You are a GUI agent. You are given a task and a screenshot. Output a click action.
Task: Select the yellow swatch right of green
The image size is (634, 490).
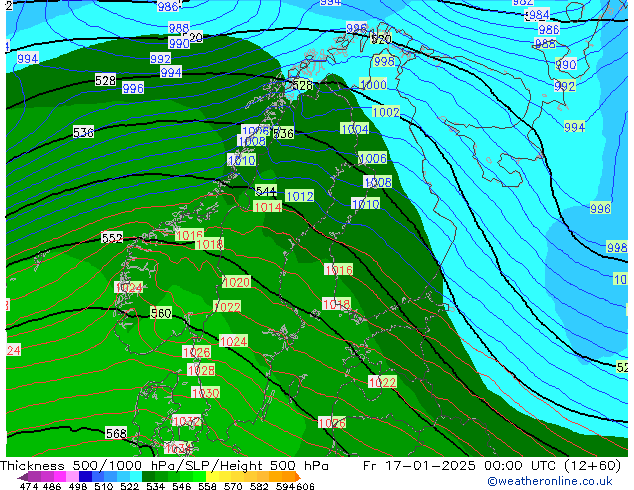(212, 477)
